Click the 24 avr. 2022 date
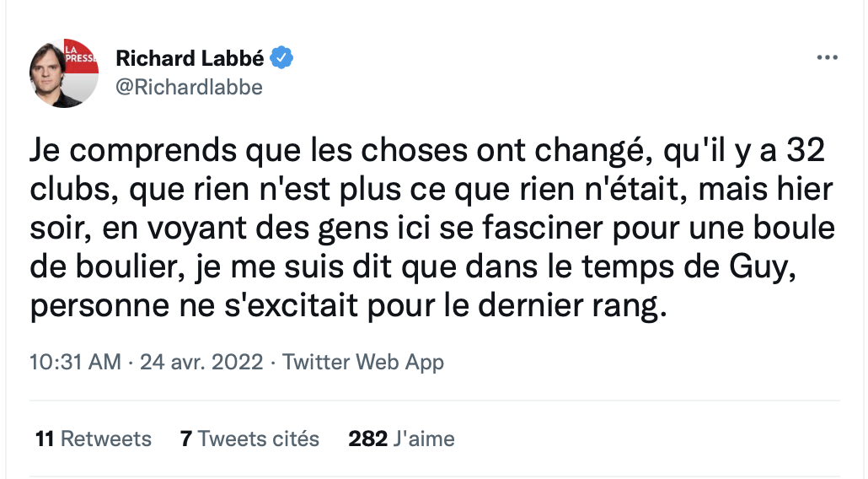Viewport: 868px width, 479px height. point(201,362)
